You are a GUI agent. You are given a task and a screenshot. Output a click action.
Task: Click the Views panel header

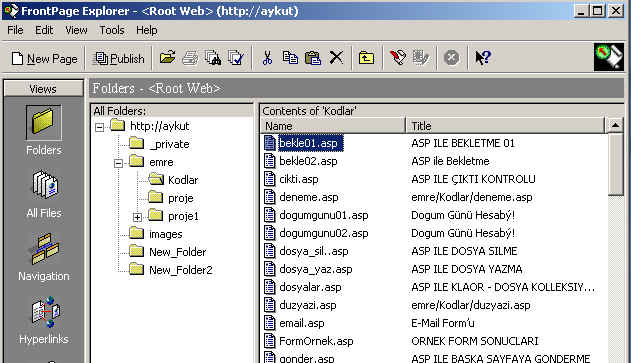43,89
